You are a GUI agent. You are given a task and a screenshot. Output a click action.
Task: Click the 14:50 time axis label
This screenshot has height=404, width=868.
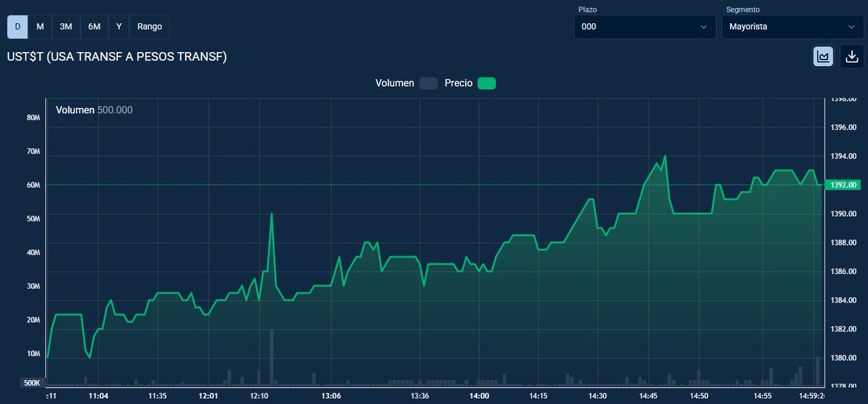click(x=699, y=396)
